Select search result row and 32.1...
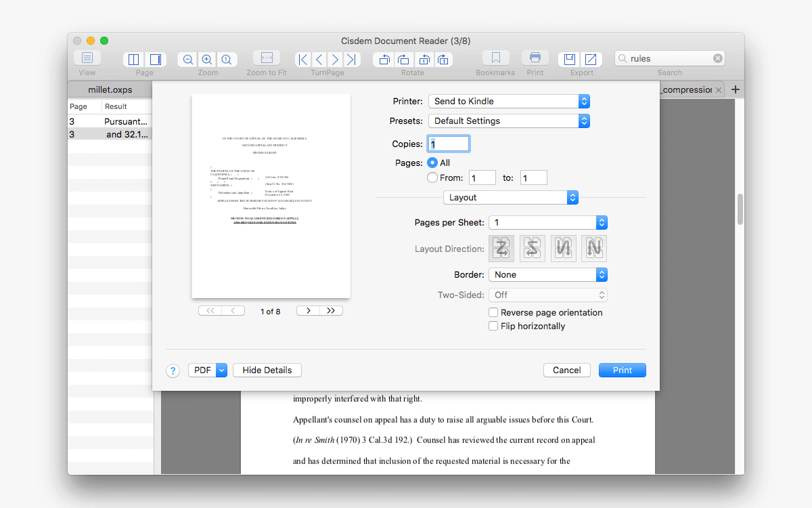Screen dimensions: 812x508 click(110, 135)
